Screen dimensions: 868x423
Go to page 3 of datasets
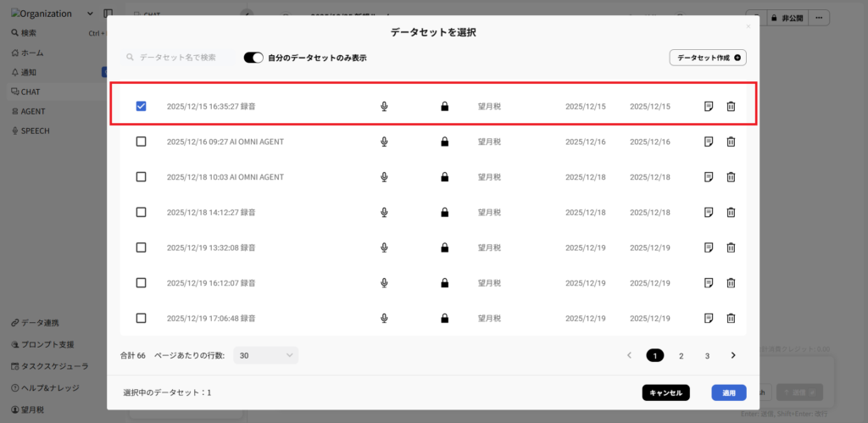click(x=707, y=356)
